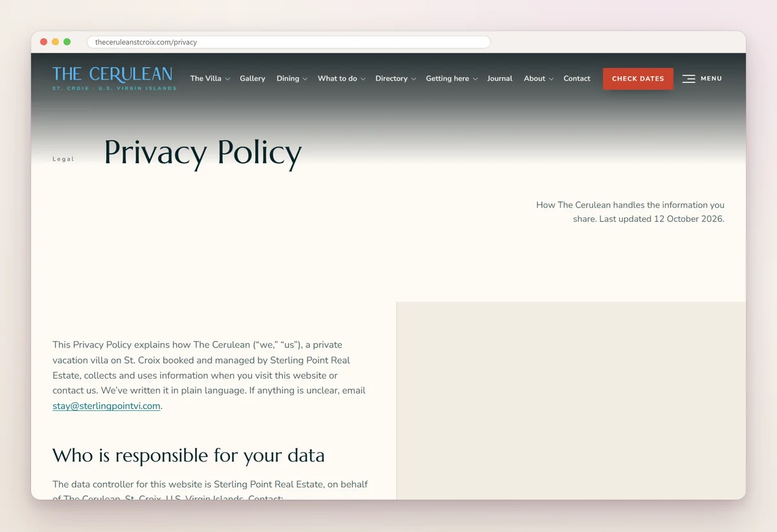Maximize the window with the green button

pyautogui.click(x=67, y=42)
